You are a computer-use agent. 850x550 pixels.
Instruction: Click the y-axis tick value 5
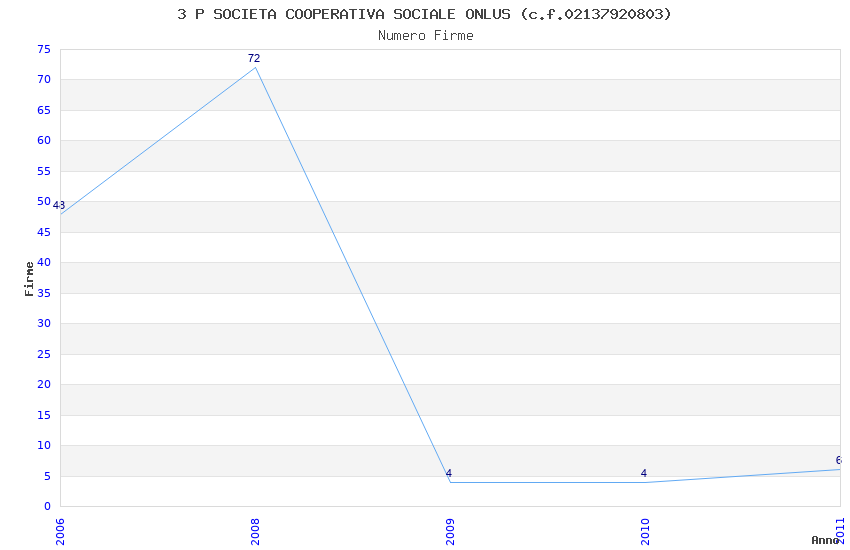(47, 476)
